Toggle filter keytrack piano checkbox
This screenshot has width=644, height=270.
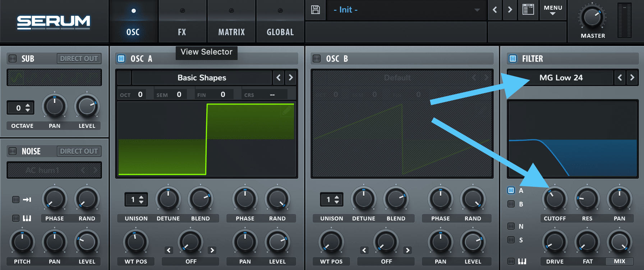pyautogui.click(x=511, y=261)
